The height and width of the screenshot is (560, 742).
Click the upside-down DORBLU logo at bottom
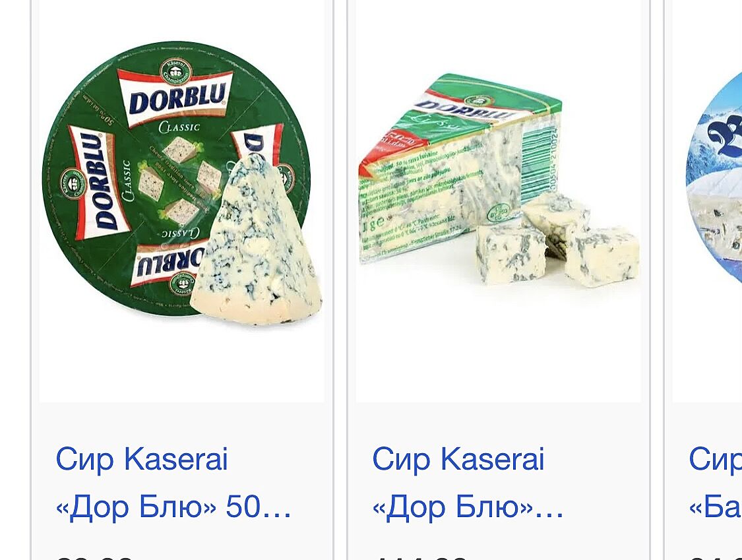(x=167, y=264)
